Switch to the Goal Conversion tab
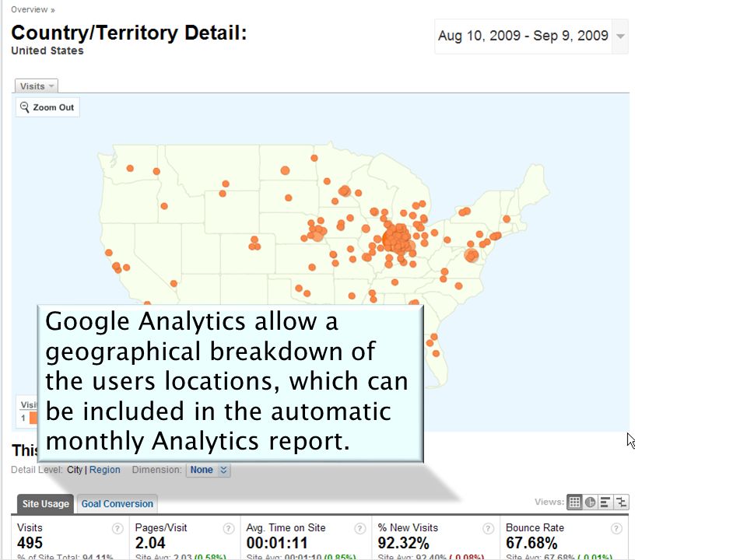 pos(117,504)
